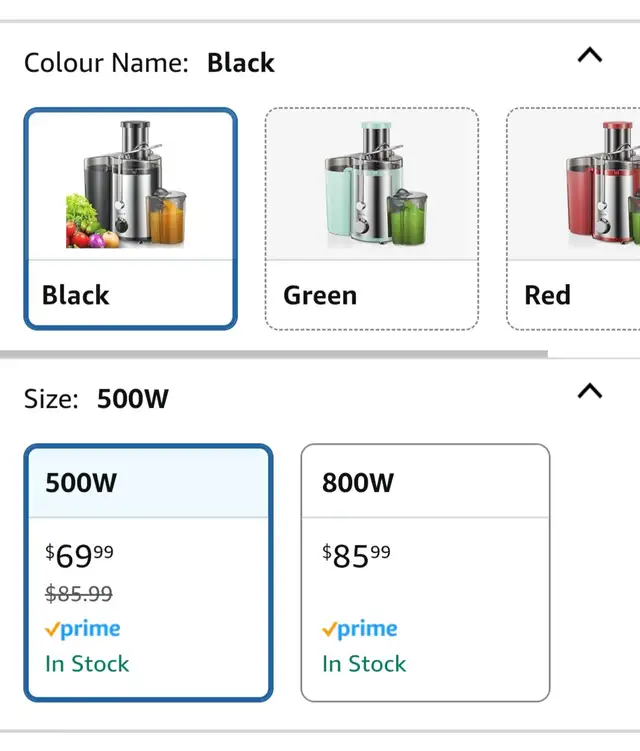Click the $85.99 price for 800W
This screenshot has height=751, width=640.
coord(356,556)
